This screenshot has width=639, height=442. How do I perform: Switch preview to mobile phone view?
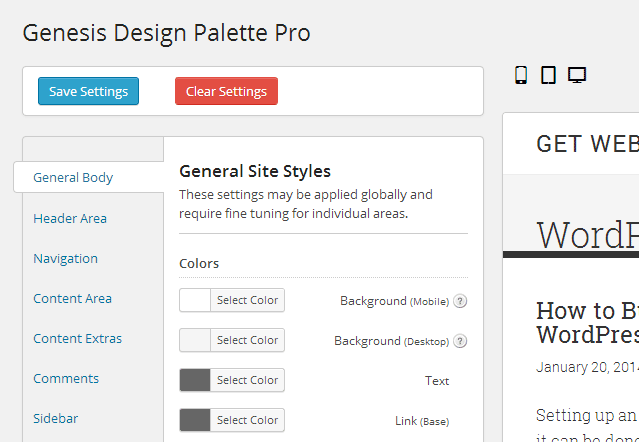click(521, 75)
